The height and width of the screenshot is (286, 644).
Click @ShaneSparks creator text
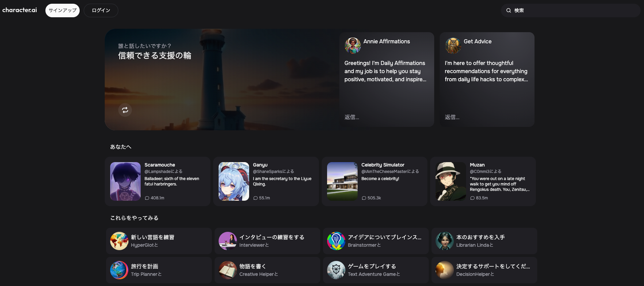coord(274,172)
